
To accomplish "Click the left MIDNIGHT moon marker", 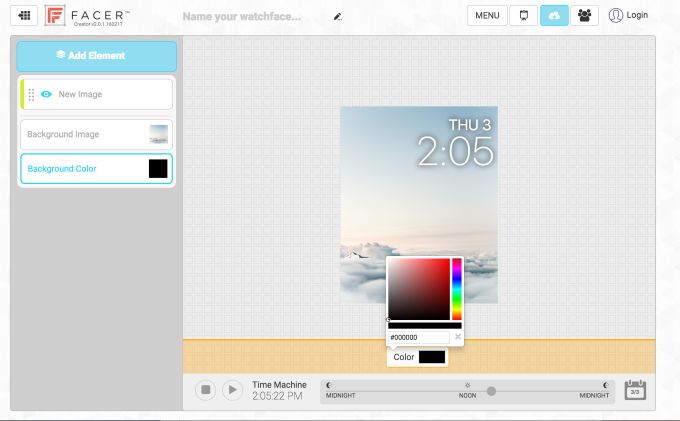I will click(x=329, y=385).
